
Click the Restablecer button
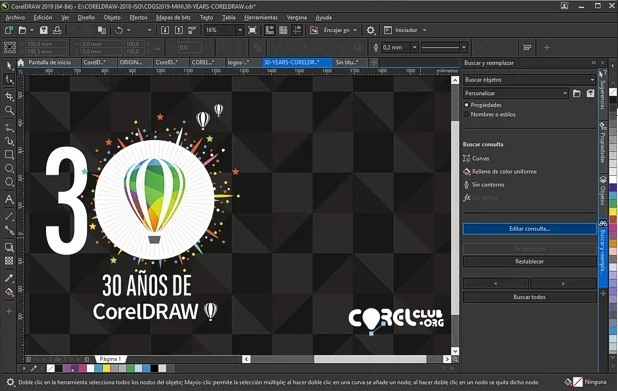(x=529, y=261)
